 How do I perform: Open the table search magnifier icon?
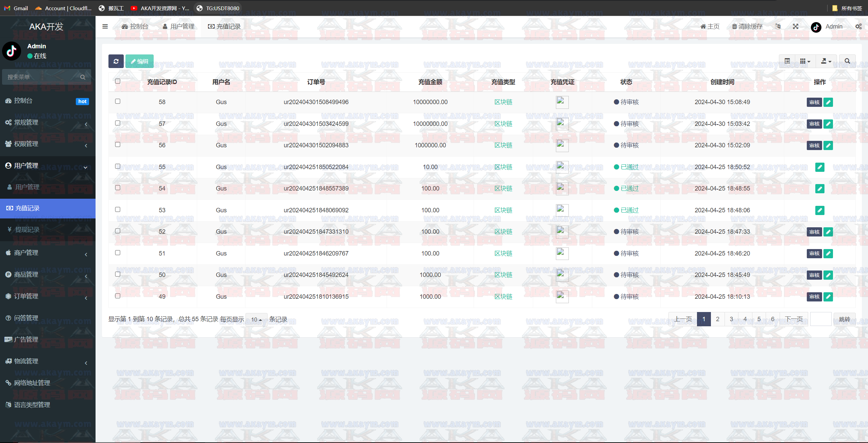point(847,61)
